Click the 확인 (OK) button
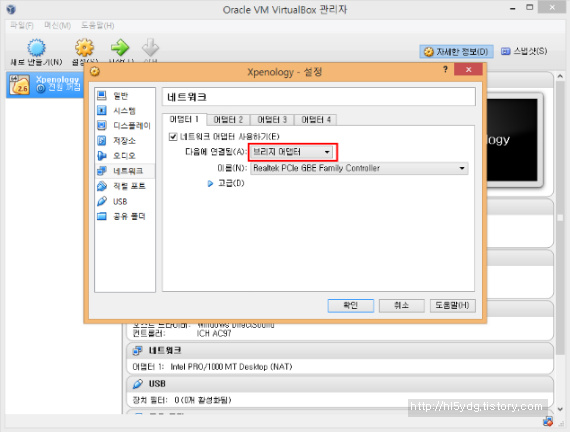570x432 pixels. [x=351, y=305]
